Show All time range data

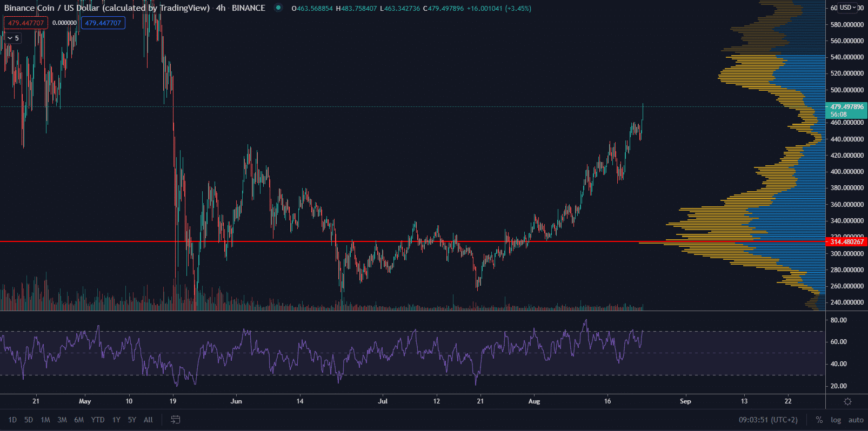pos(148,420)
